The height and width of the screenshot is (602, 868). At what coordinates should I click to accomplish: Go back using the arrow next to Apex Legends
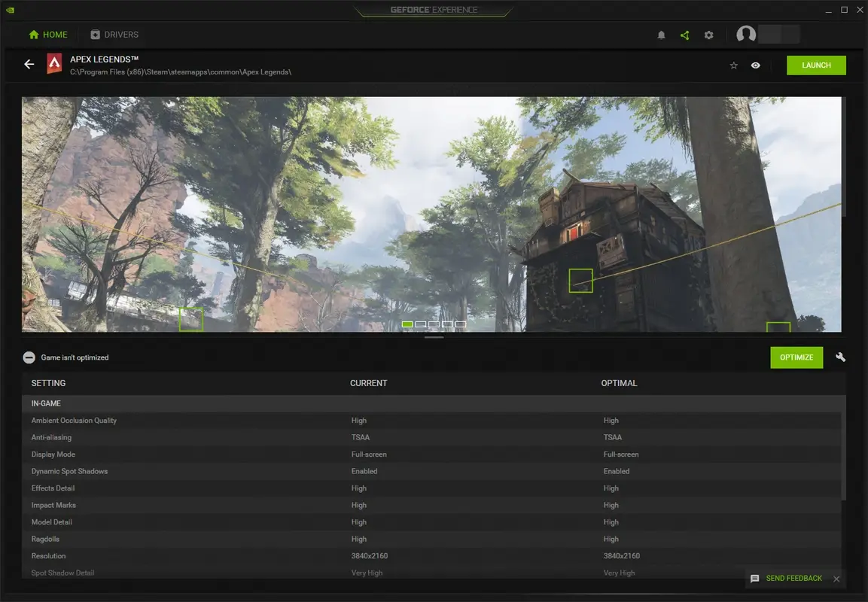[x=29, y=65]
